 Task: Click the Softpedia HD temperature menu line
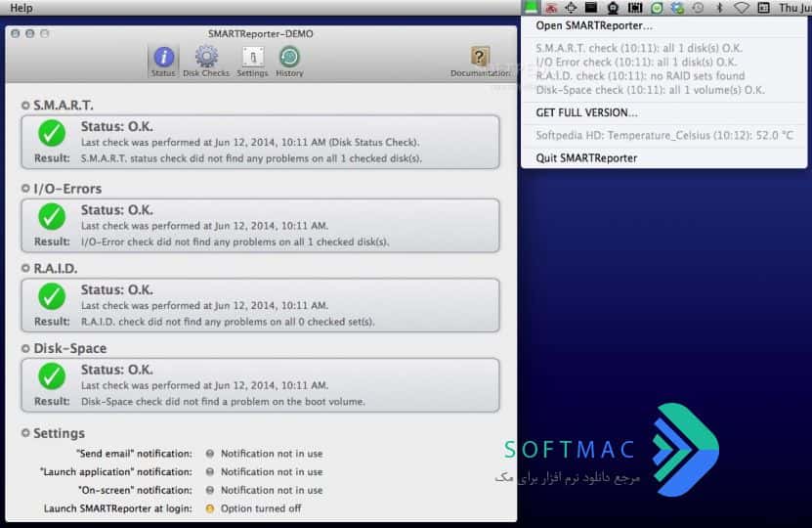click(663, 135)
